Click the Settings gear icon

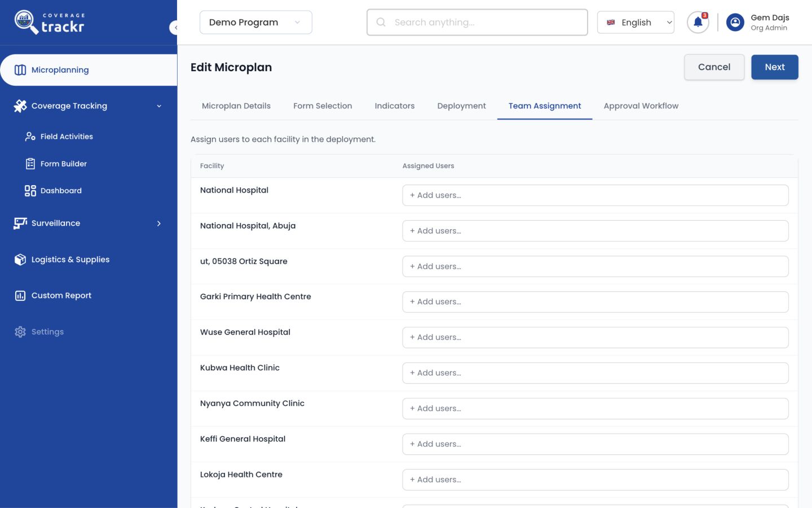(x=20, y=332)
